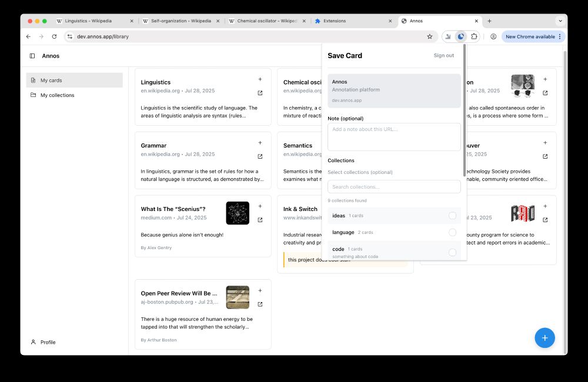Image resolution: width=588 pixels, height=382 pixels.
Task: Click the Semantics card title
Action: (298, 145)
